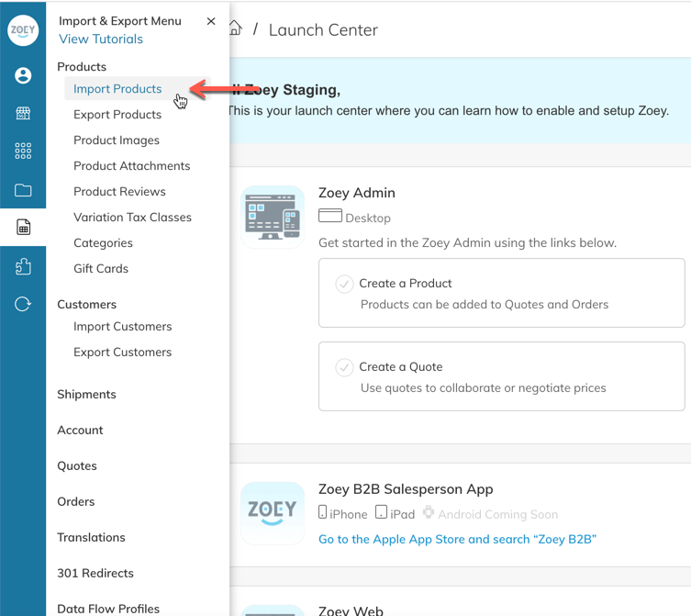This screenshot has height=616, width=691.
Task: Open the Create a Quote card
Action: pyautogui.click(x=502, y=376)
